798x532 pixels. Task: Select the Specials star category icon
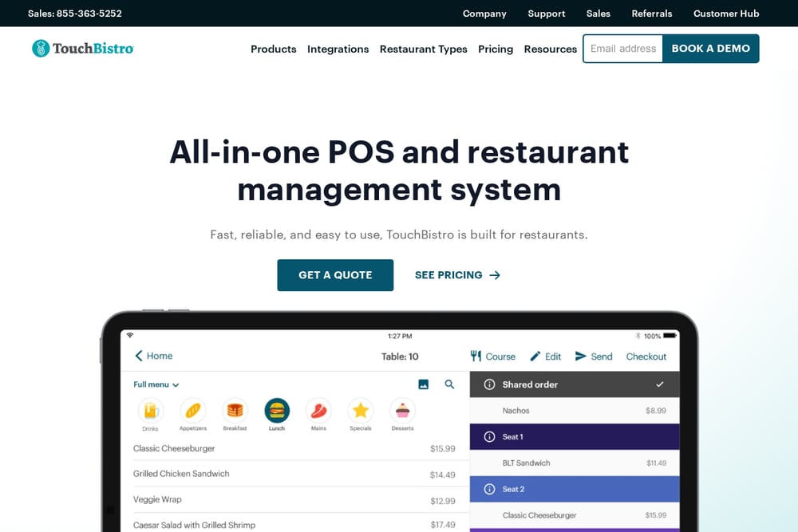click(x=361, y=411)
